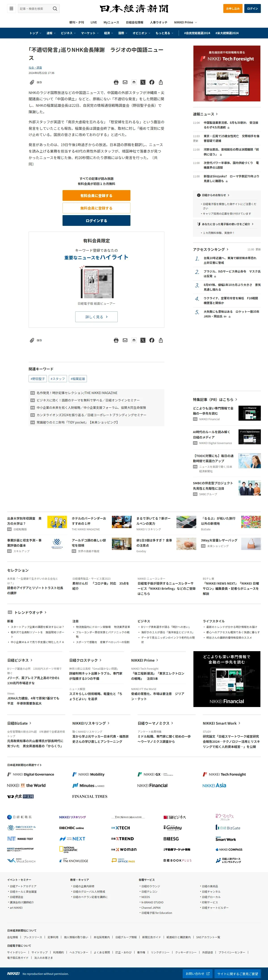Image resolution: width=268 pixels, height=980 pixels.
Task: Expand the NIKKEI Prime dropdown
Action: pyautogui.click(x=186, y=22)
